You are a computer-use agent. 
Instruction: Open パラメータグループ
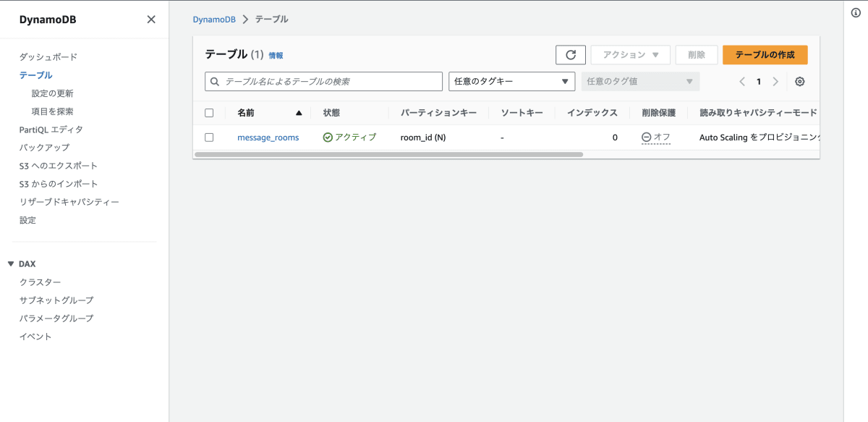[56, 318]
